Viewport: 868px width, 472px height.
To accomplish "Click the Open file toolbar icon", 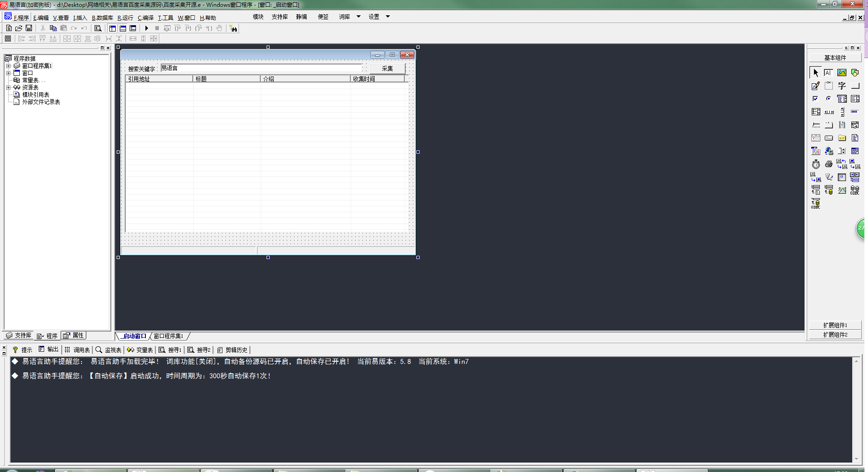I will pos(19,28).
